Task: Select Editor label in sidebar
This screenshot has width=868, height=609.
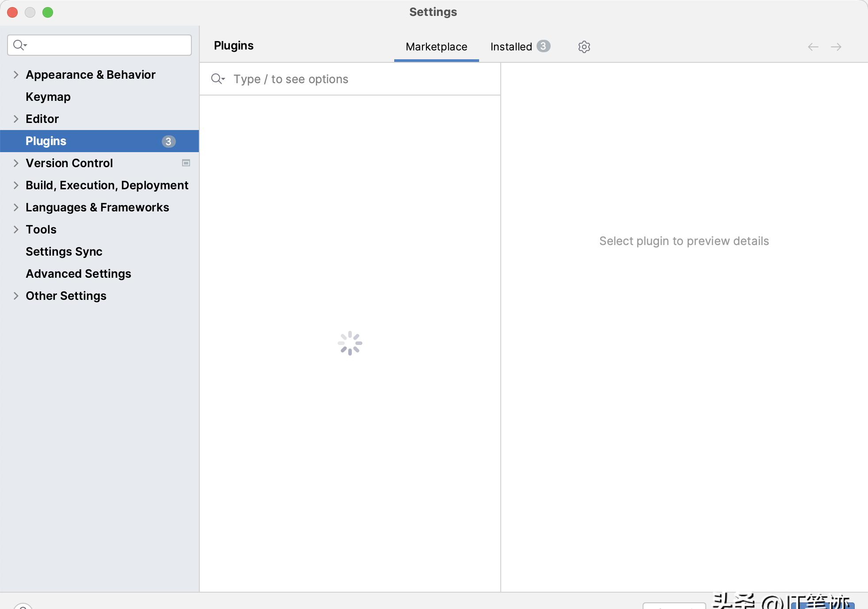Action: (42, 119)
